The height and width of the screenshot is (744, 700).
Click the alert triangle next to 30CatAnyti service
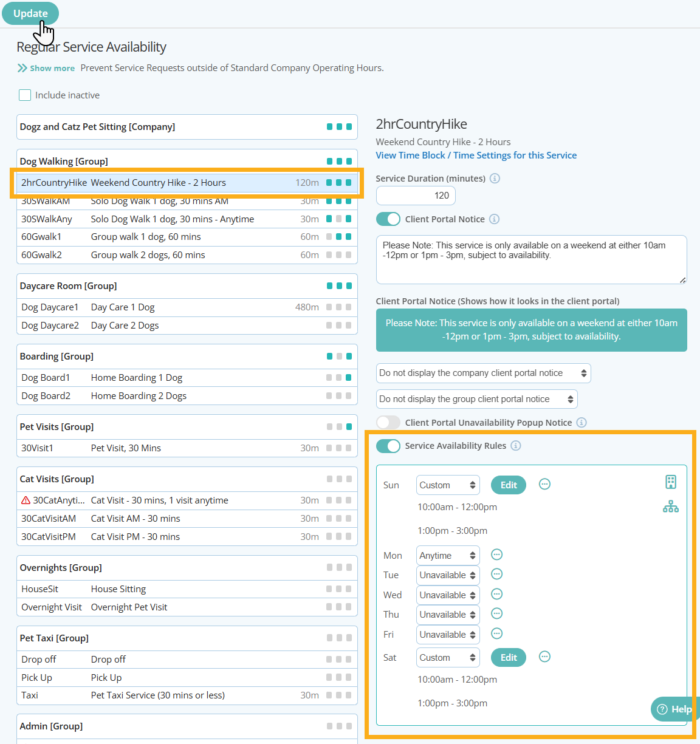[x=24, y=500]
